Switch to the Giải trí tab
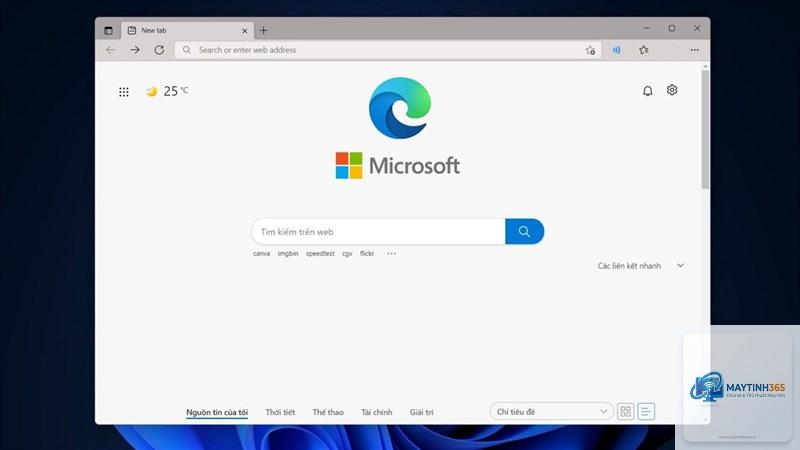The image size is (800, 450). [421, 412]
